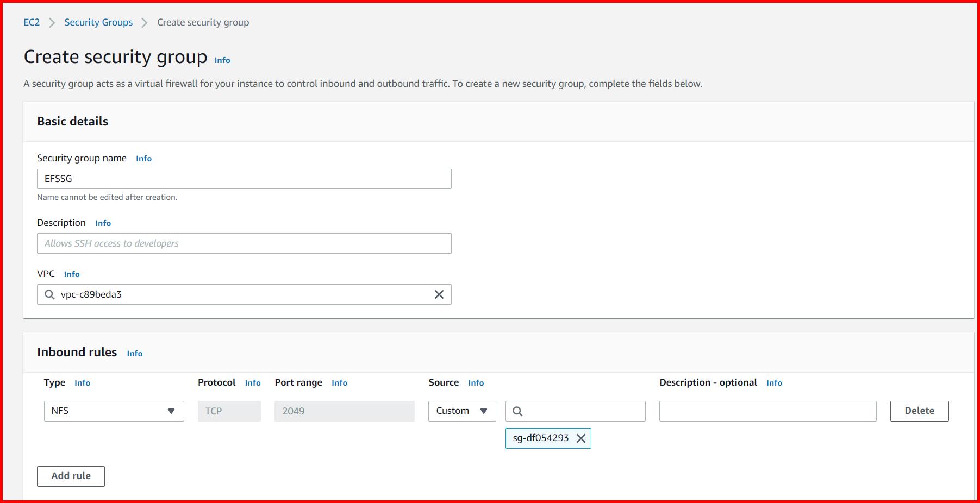Viewport: 980px width, 503px height.
Task: Navigate to EC2 via the breadcrumb
Action: pos(32,22)
